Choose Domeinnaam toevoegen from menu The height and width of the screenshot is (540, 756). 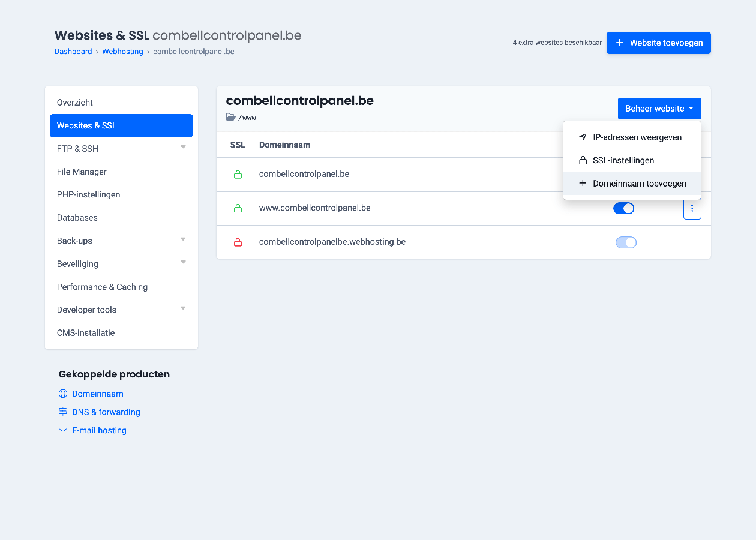[632, 184]
